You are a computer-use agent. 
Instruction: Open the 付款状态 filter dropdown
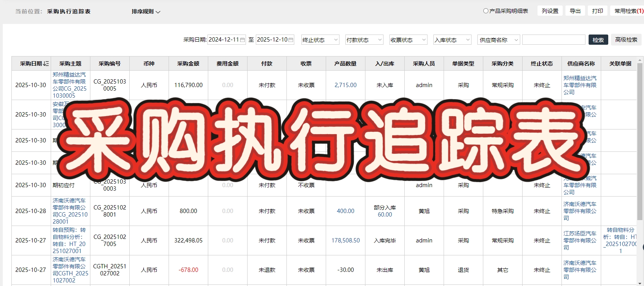click(364, 40)
